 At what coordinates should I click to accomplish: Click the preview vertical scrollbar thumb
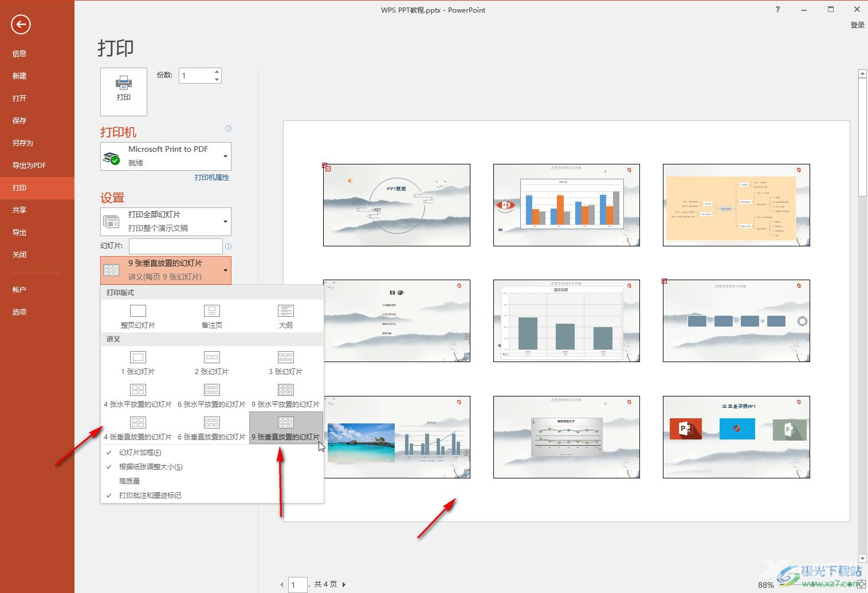(x=862, y=138)
